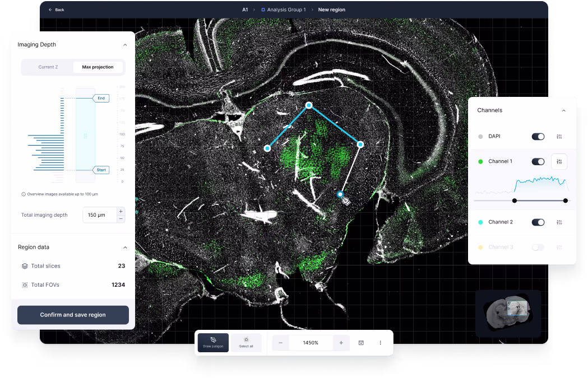Click the Channel 1 maximum histogram handle
Image resolution: width=588 pixels, height=378 pixels.
(566, 201)
